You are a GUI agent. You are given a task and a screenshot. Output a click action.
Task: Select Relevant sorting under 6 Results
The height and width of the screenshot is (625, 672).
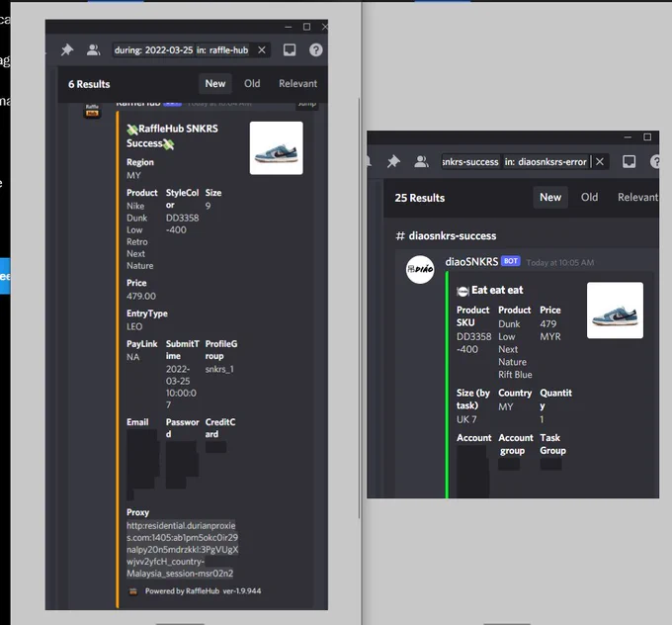click(x=297, y=84)
